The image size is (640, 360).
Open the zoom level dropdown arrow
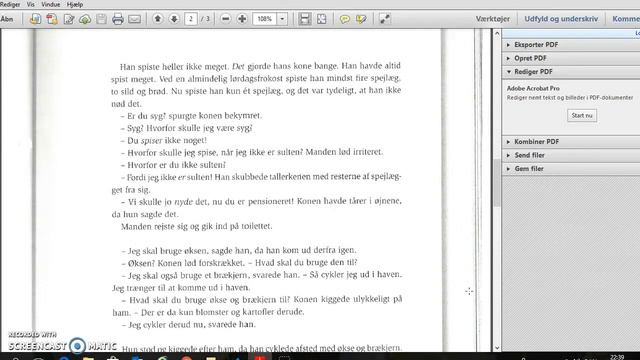[282, 19]
